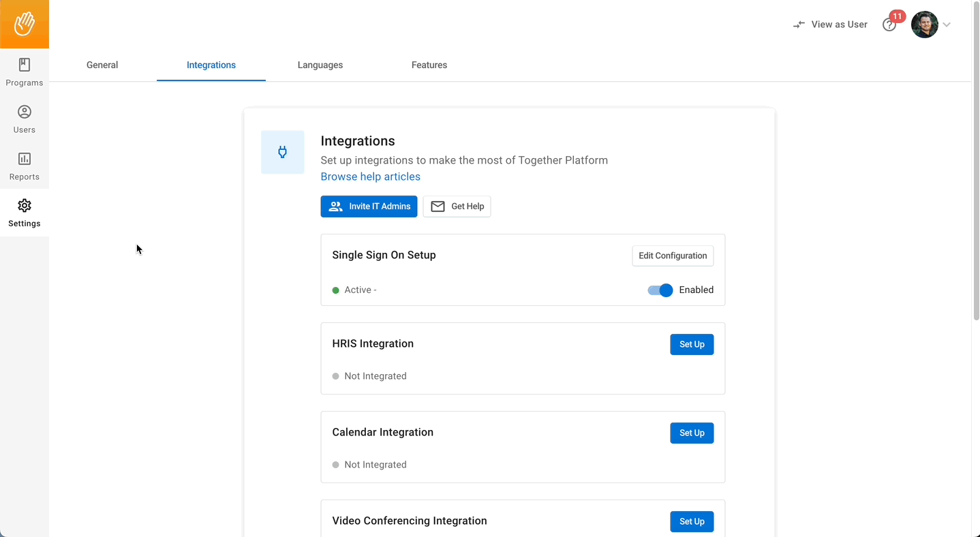Click Not Integrated status under HRIS Integration
This screenshot has width=980, height=537.
(x=369, y=376)
